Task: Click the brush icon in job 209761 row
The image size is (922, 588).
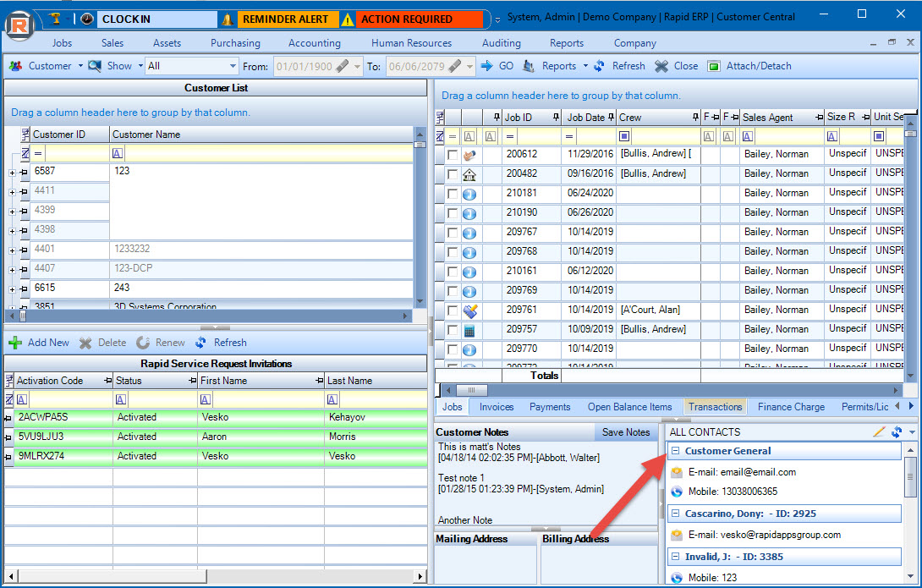Action: point(469,310)
